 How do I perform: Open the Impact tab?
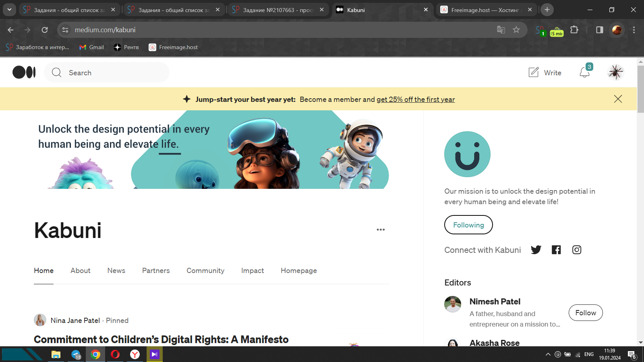(x=253, y=271)
